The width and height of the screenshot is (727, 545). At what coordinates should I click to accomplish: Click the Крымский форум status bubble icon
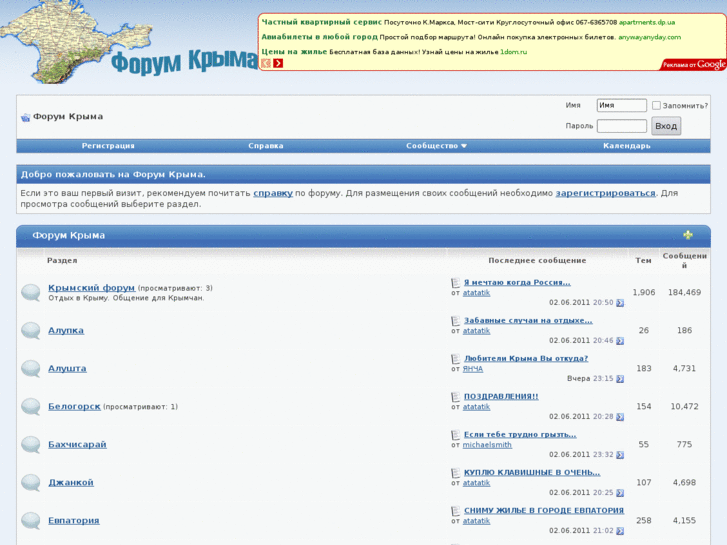click(31, 293)
